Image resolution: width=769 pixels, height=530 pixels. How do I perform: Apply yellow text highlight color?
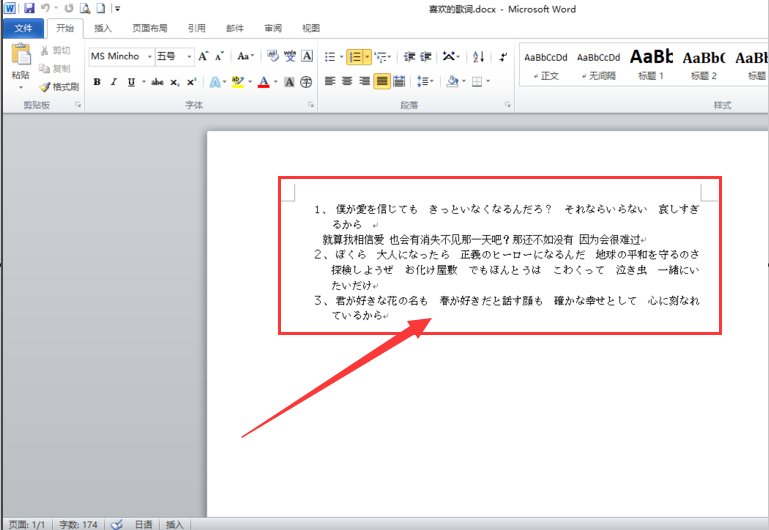pyautogui.click(x=238, y=82)
